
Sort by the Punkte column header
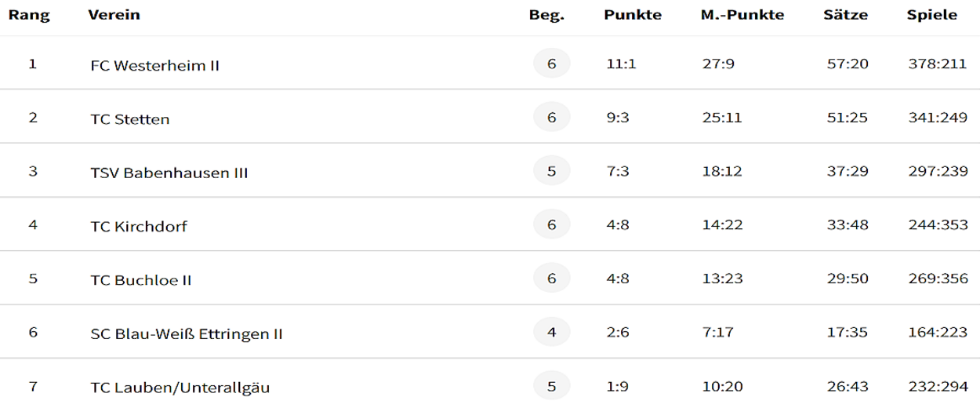click(x=633, y=16)
